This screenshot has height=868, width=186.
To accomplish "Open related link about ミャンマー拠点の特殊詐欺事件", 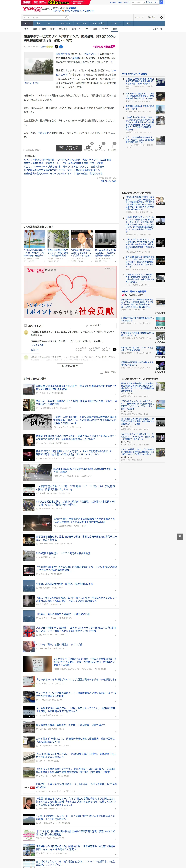I will [x=67, y=160].
